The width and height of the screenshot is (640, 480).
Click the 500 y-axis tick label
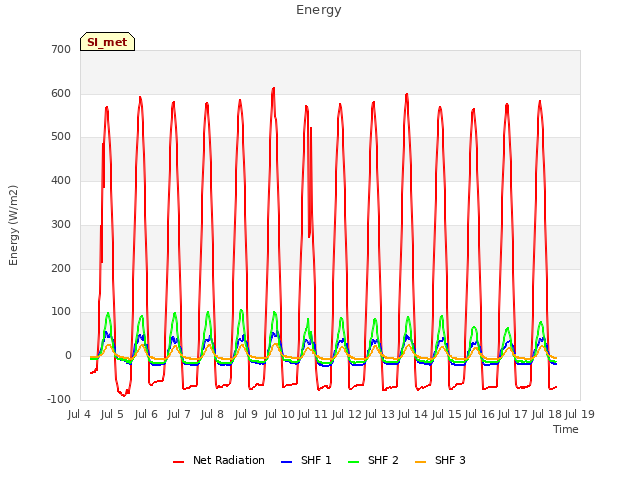click(61, 137)
